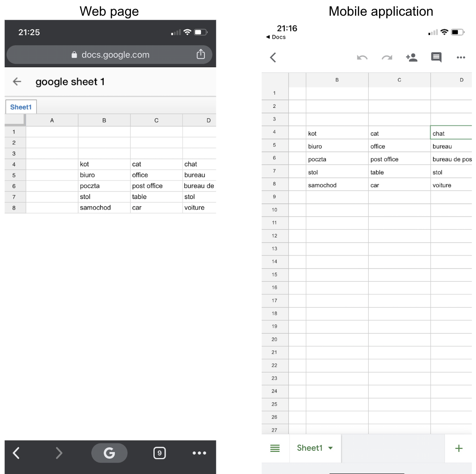
Task: Tap the undo arrow in mobile app
Action: click(x=362, y=58)
